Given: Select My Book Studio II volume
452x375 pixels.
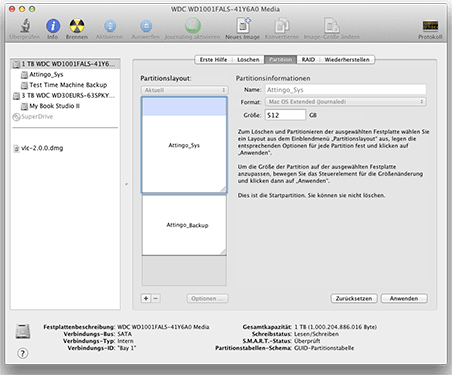Looking at the screenshot, I should 65,106.
